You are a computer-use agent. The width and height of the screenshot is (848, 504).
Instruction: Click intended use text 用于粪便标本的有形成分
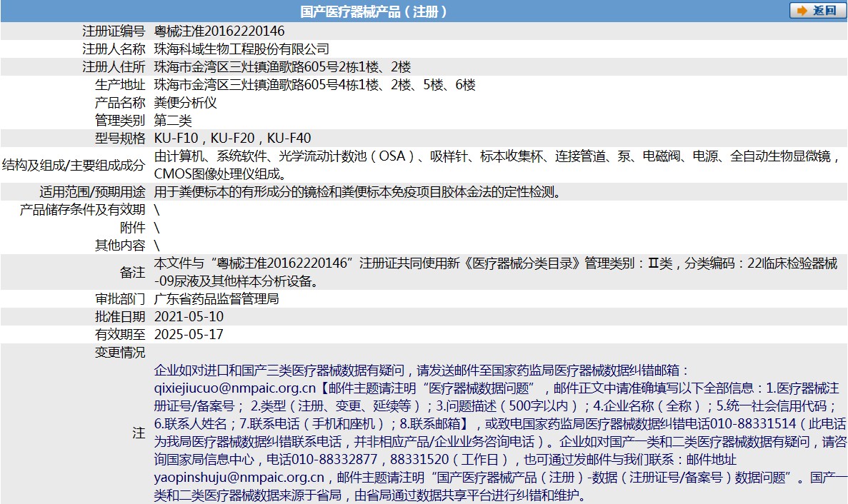(358, 192)
